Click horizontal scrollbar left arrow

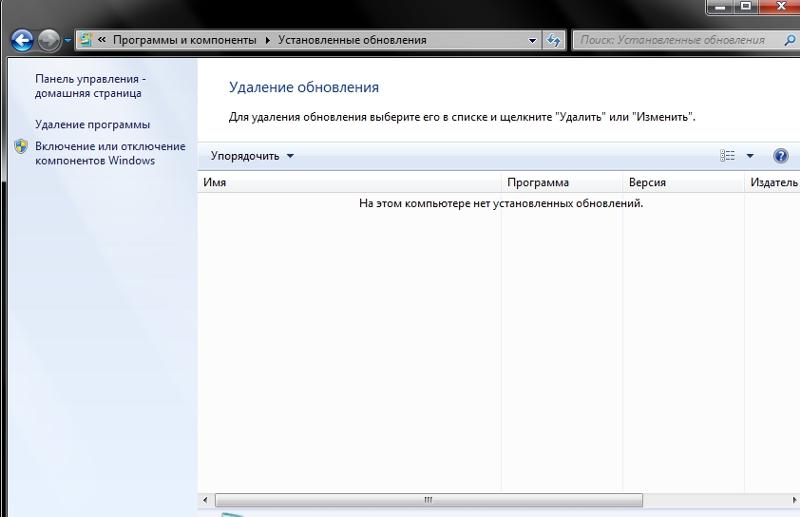pyautogui.click(x=205, y=500)
